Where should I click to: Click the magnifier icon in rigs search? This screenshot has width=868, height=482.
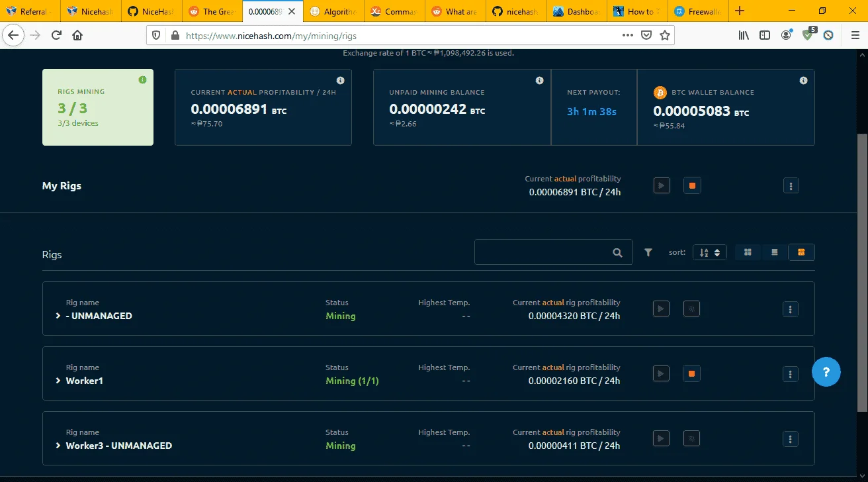[x=617, y=252]
